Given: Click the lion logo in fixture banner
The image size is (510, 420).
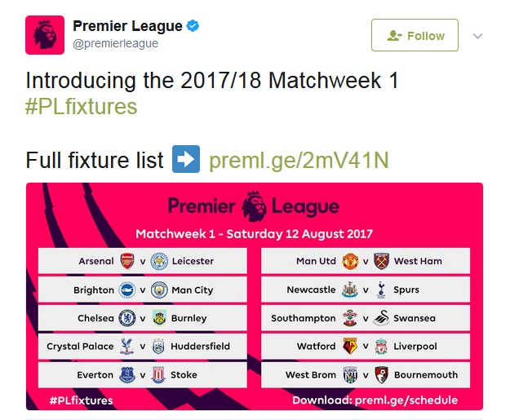Looking at the screenshot, I should pyautogui.click(x=254, y=206).
